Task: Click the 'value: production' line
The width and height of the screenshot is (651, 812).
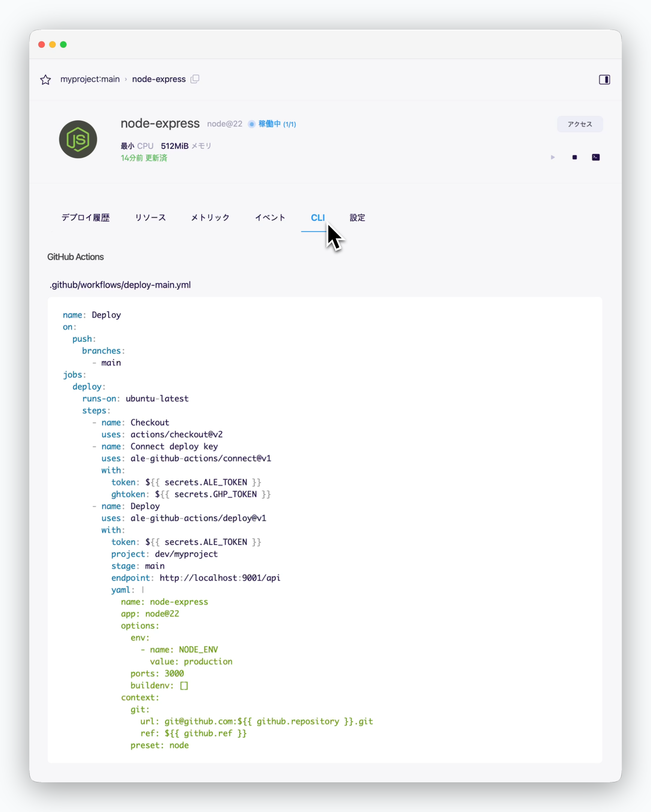Action: (191, 662)
